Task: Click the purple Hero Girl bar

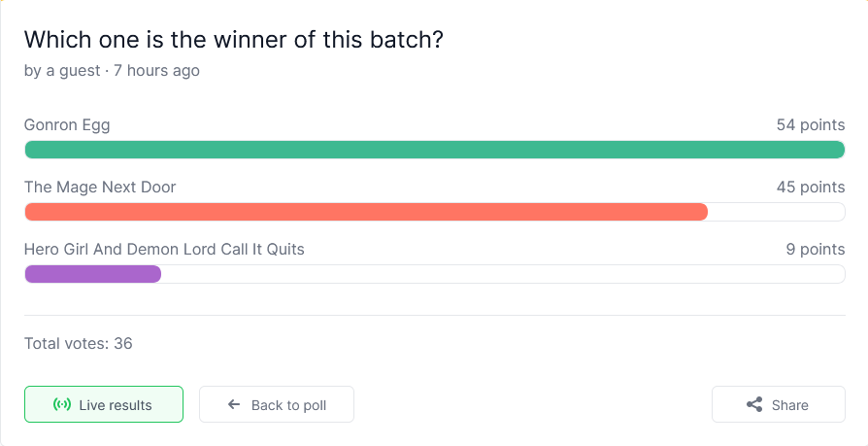Action: click(x=93, y=274)
